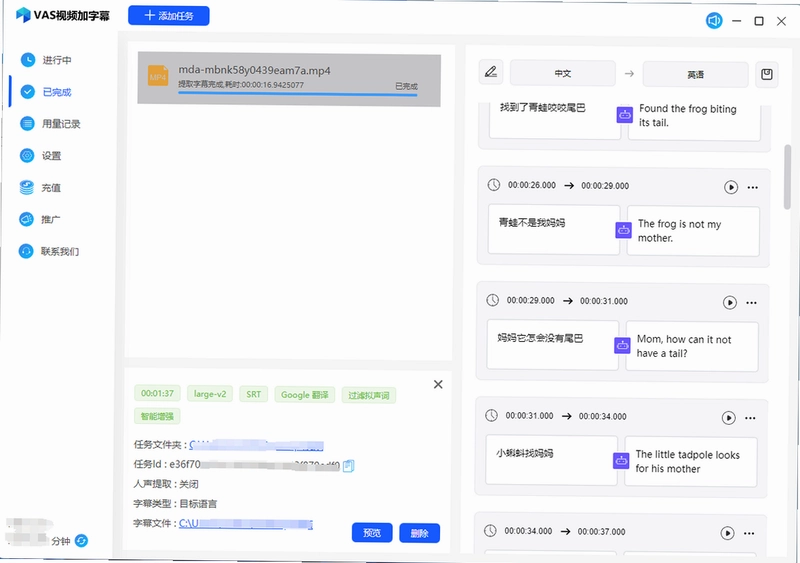Open 用量记录 usage records

50,124
